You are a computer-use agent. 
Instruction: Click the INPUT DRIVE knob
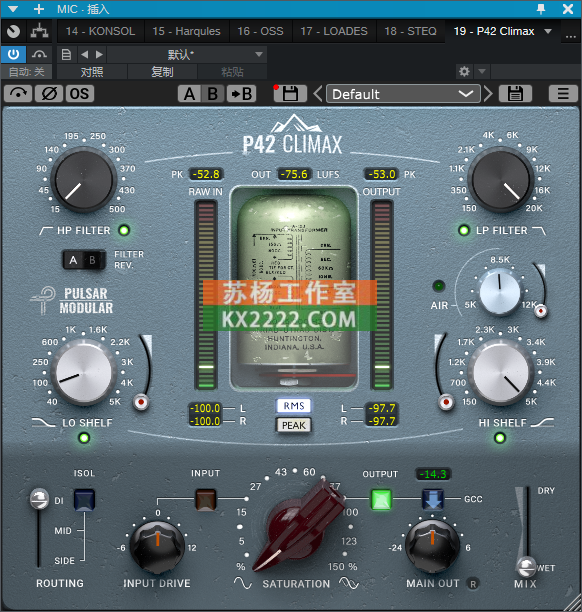point(157,547)
